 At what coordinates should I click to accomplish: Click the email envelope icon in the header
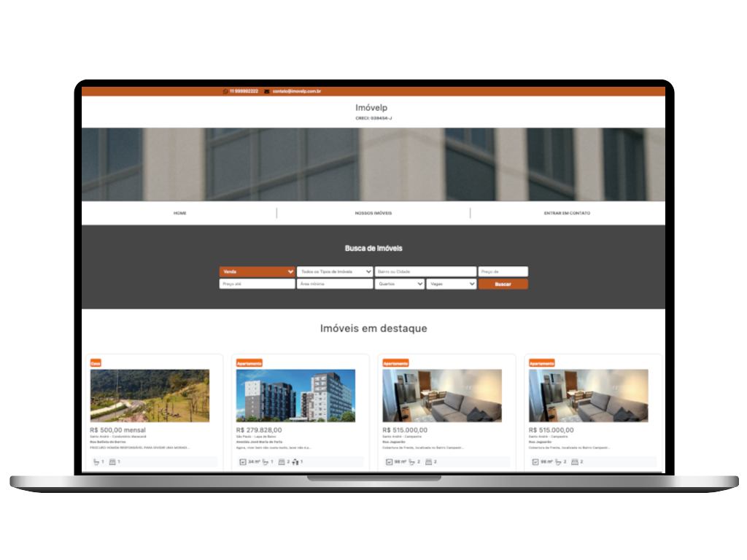[x=267, y=91]
